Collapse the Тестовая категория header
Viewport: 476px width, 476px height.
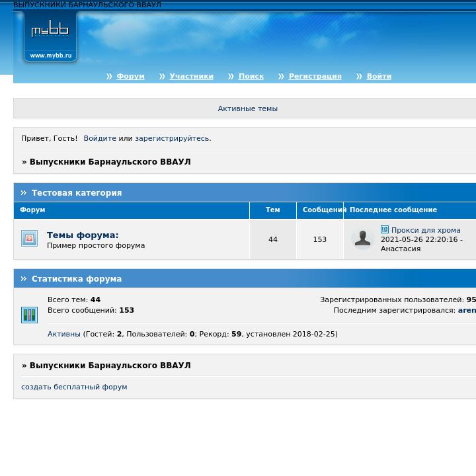click(77, 193)
